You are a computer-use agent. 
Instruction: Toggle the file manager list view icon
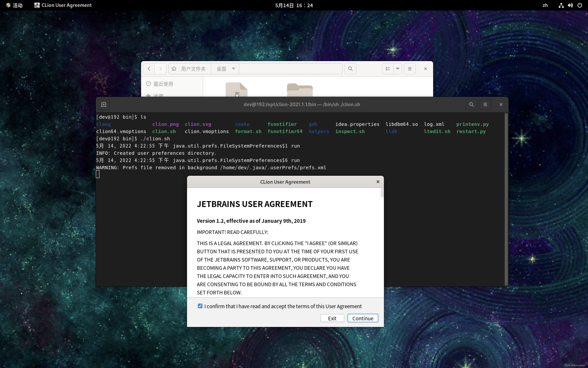(x=388, y=69)
